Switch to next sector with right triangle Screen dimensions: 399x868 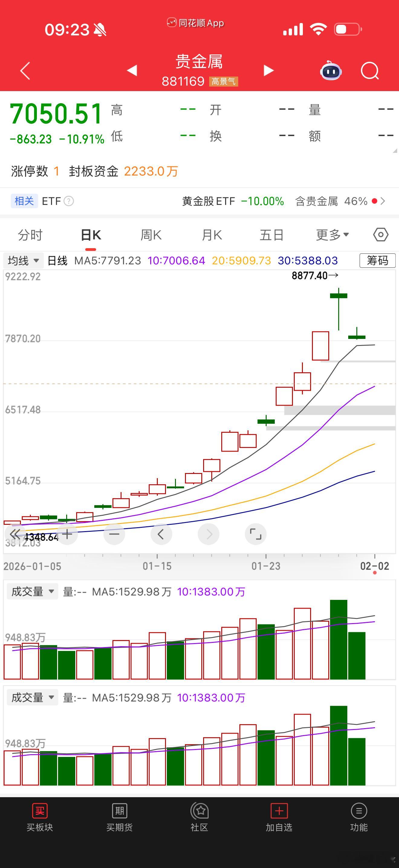tap(268, 71)
